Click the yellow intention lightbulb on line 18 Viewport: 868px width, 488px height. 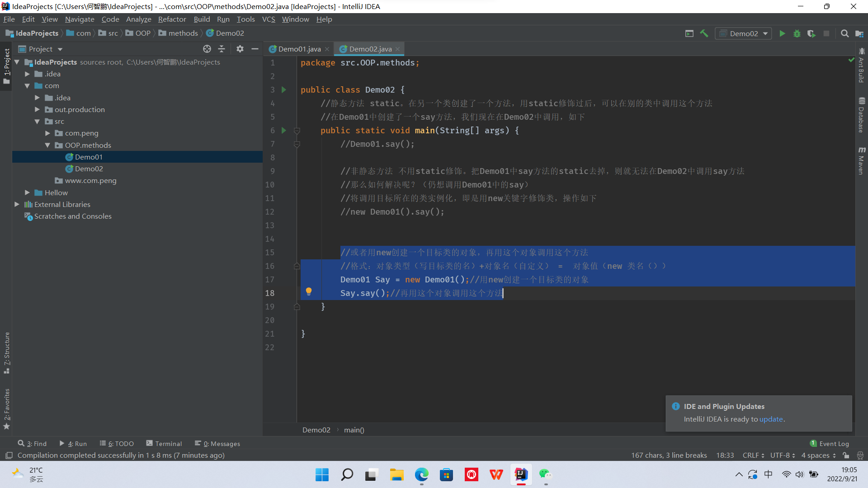309,291
